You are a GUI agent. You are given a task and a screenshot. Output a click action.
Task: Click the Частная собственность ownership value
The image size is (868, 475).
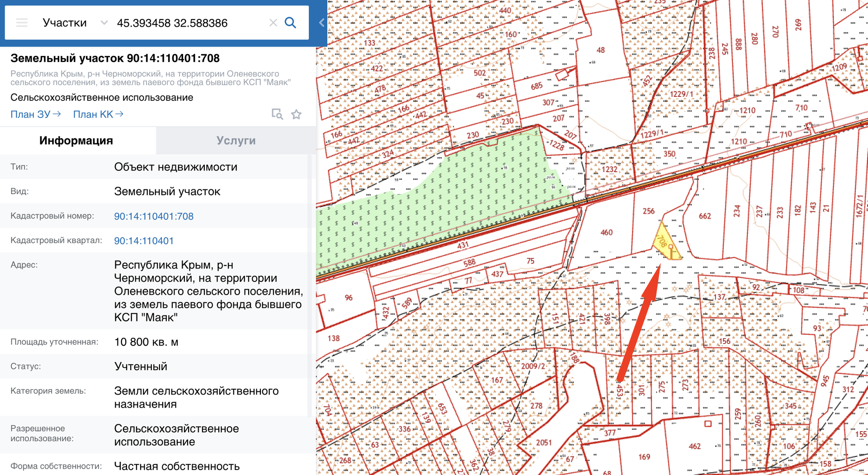click(177, 466)
